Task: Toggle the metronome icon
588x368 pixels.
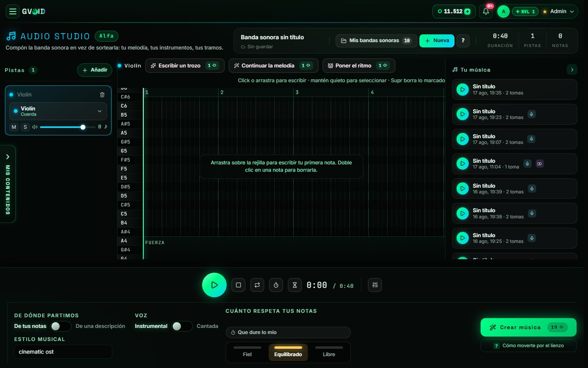Action: (276, 285)
